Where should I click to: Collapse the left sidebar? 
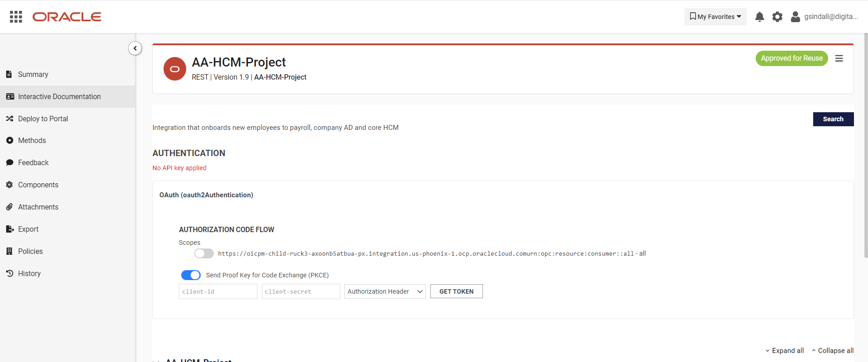(x=135, y=48)
